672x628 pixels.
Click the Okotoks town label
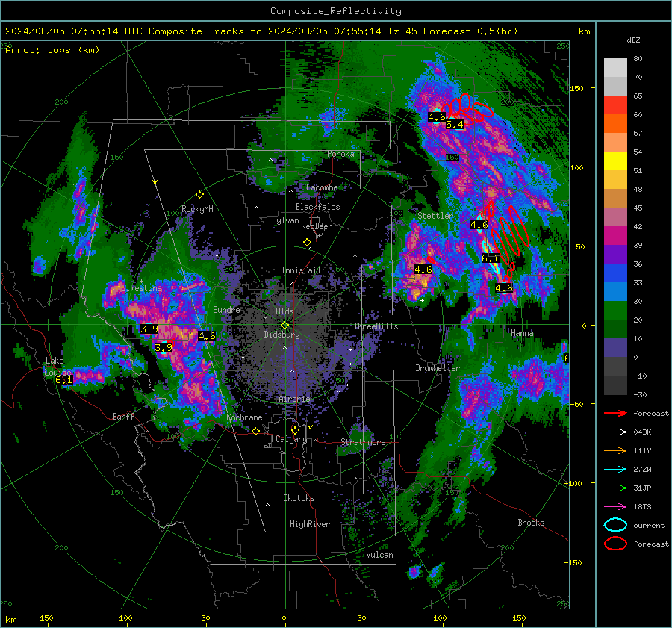click(x=299, y=498)
